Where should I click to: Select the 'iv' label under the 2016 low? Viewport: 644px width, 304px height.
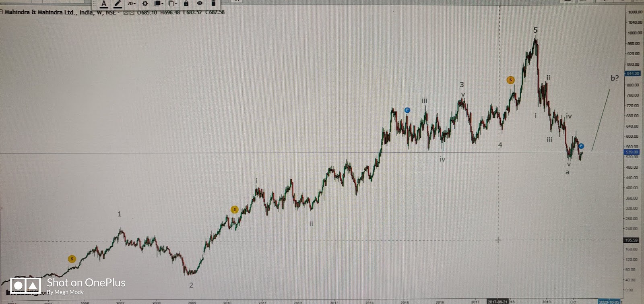(442, 159)
